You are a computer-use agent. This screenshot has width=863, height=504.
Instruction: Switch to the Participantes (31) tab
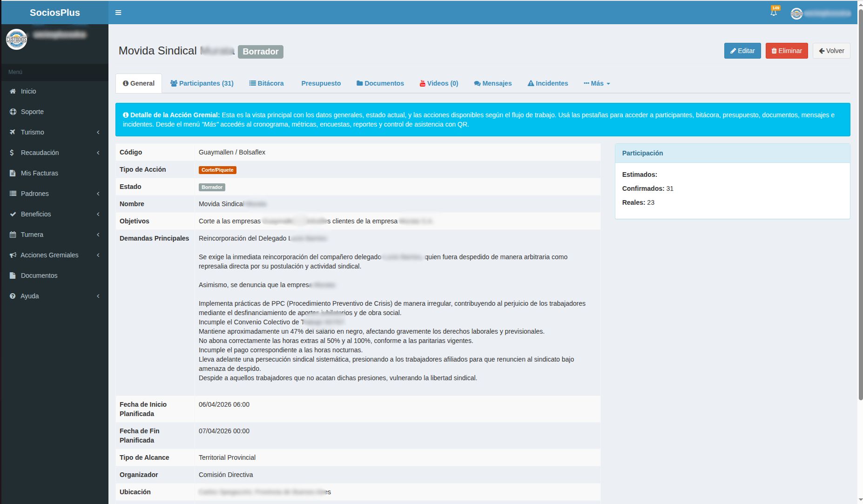pyautogui.click(x=202, y=83)
